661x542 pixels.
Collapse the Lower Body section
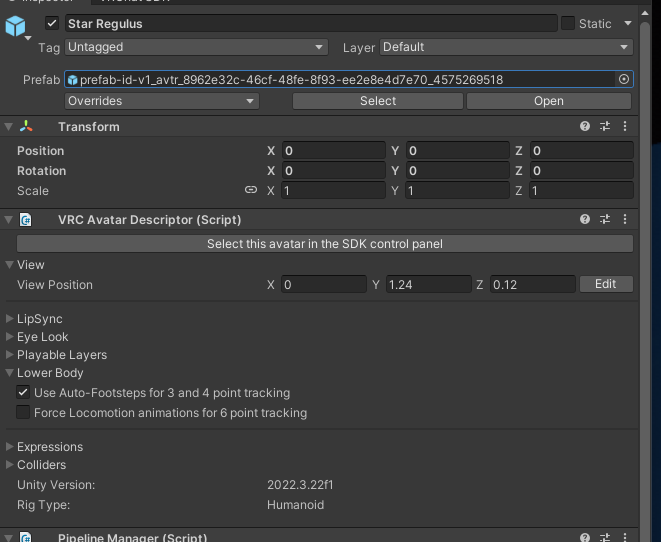pos(9,373)
